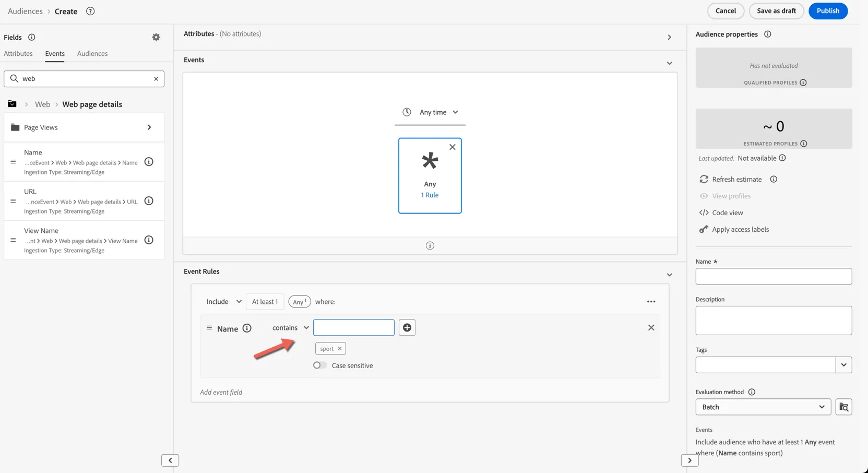Show Estimated Profiles info

click(x=804, y=144)
